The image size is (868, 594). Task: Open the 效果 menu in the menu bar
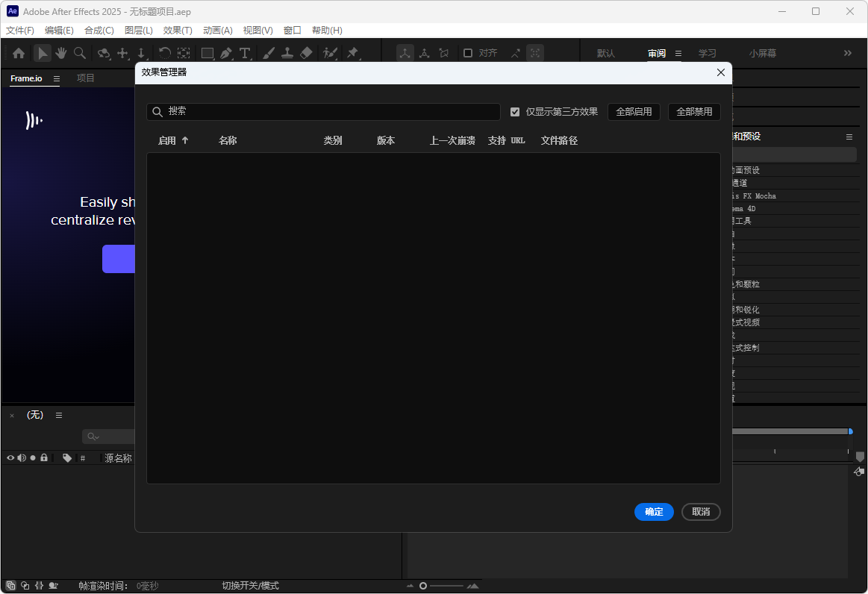[177, 30]
